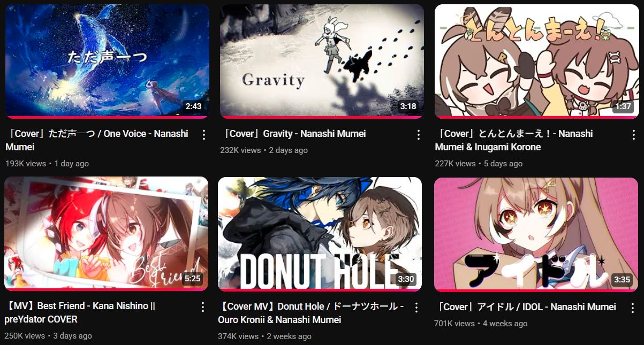Screen dimensions: 644x345
Task: Click the red progress bar under Gravity thumbnail
Action: pyautogui.click(x=322, y=117)
